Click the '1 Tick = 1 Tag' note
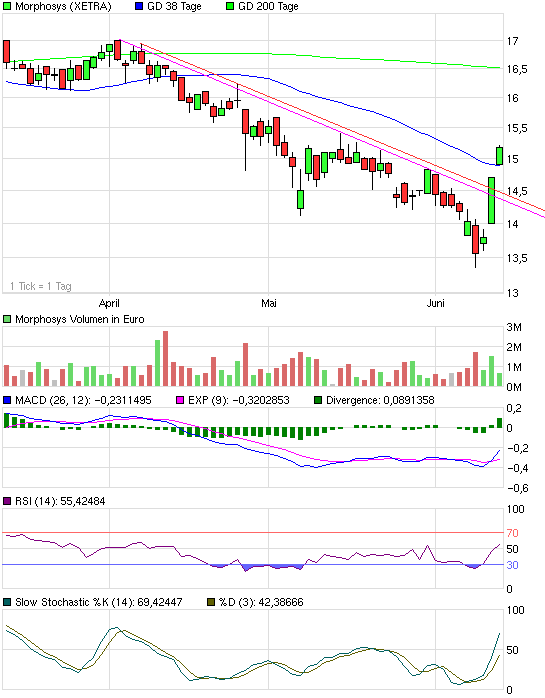This screenshot has height=698, width=545. click(x=41, y=286)
